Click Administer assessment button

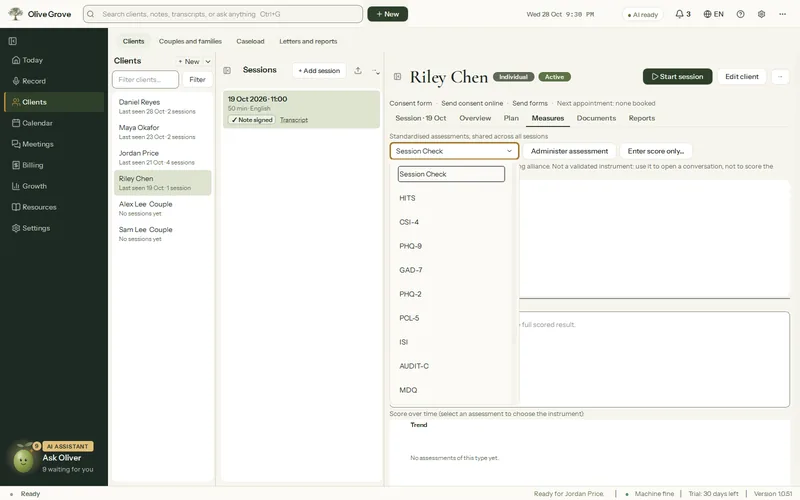569,151
